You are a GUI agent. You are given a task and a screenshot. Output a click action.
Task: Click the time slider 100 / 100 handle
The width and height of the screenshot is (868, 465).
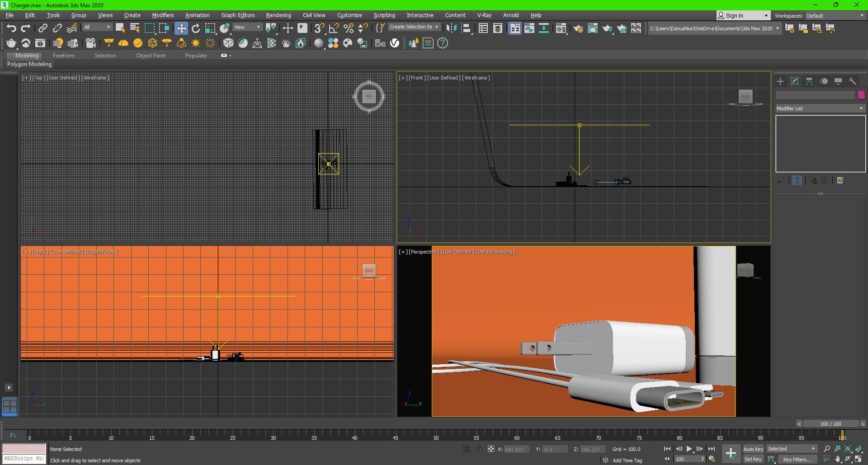click(x=831, y=424)
